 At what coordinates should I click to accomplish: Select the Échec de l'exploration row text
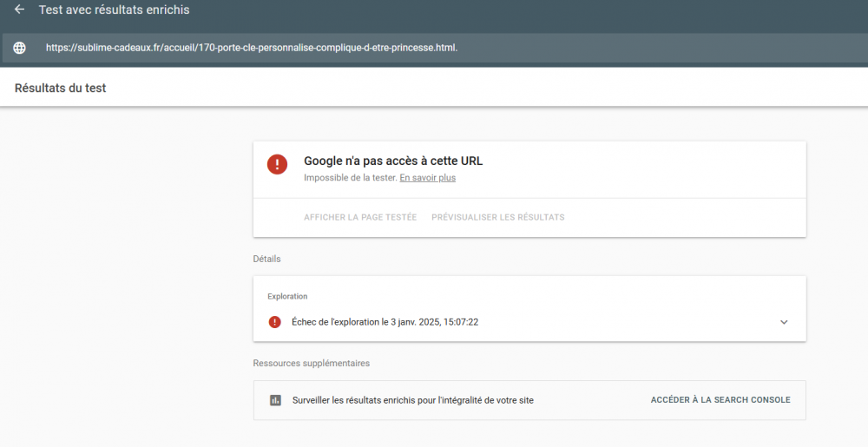(x=385, y=322)
